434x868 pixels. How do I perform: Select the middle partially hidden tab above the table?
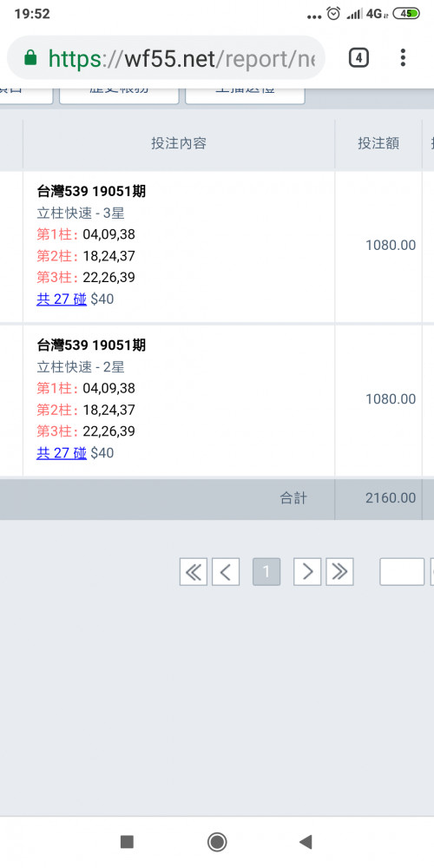119,95
